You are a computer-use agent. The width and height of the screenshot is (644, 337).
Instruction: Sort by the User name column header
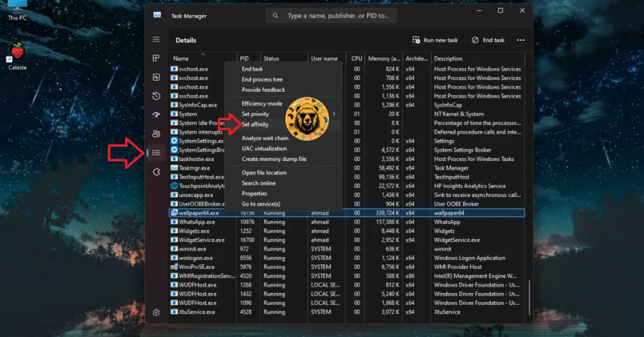pos(326,58)
